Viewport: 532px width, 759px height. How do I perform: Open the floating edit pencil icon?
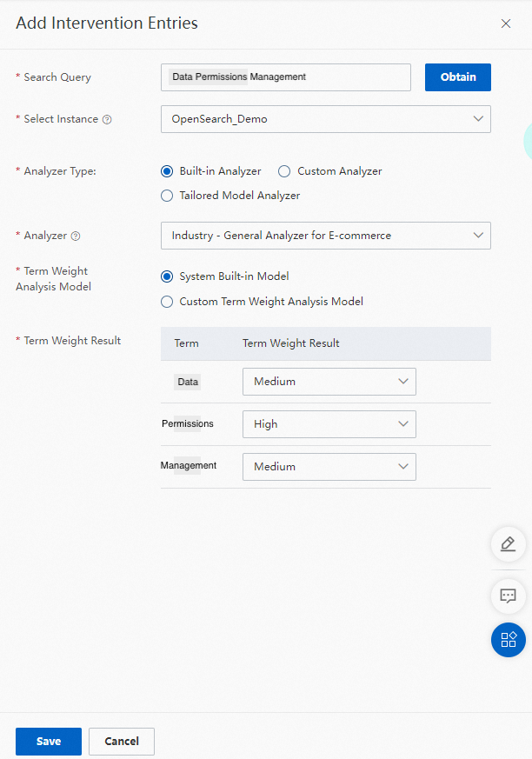click(x=509, y=544)
